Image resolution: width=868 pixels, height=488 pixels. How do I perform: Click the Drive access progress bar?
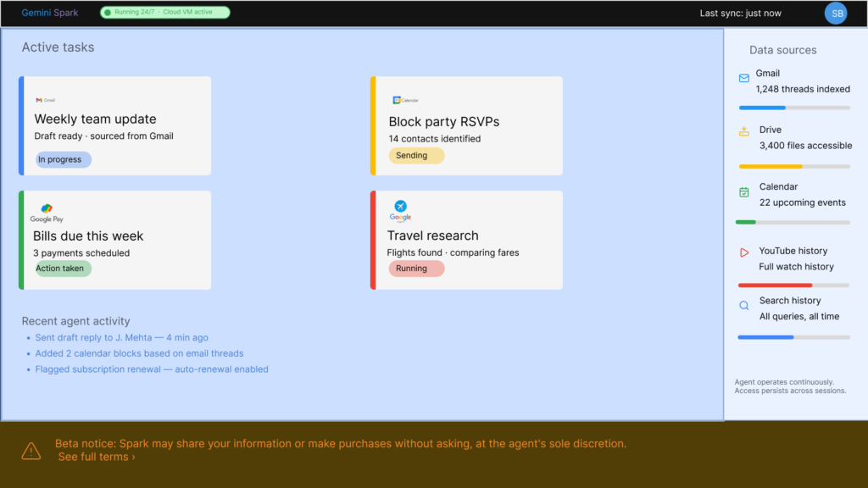coord(794,167)
